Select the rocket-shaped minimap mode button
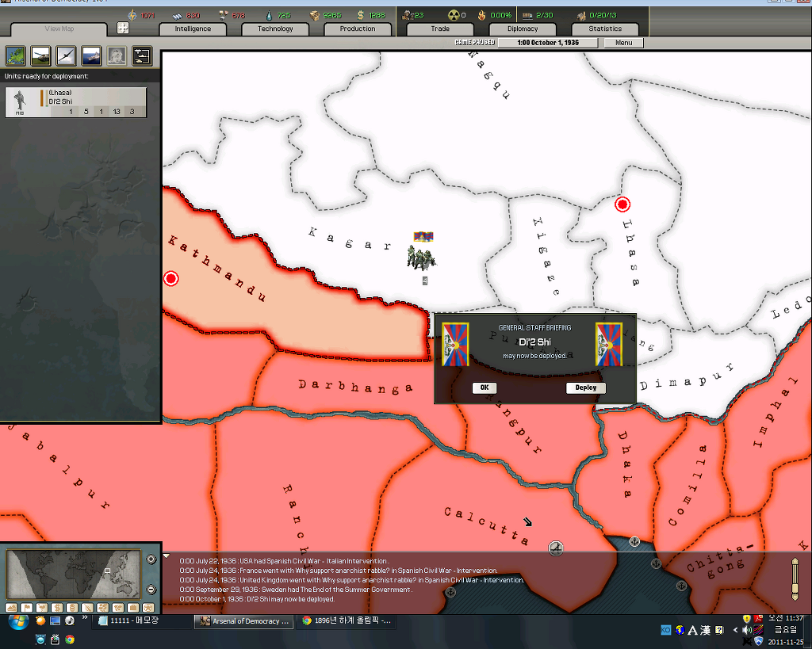Screen dimensions: 812x649 tap(87, 608)
